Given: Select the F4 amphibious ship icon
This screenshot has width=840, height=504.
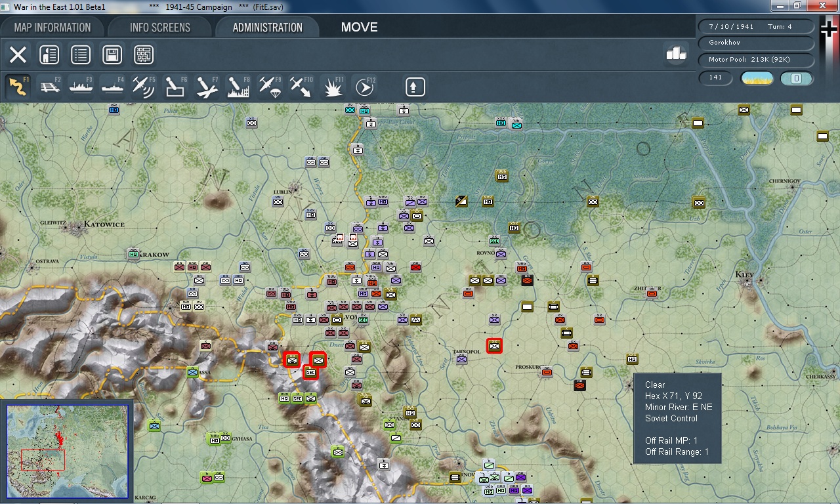Looking at the screenshot, I should tap(112, 87).
